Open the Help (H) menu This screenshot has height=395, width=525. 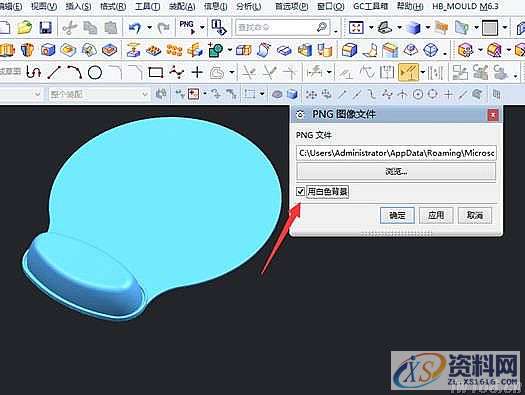[x=410, y=6]
